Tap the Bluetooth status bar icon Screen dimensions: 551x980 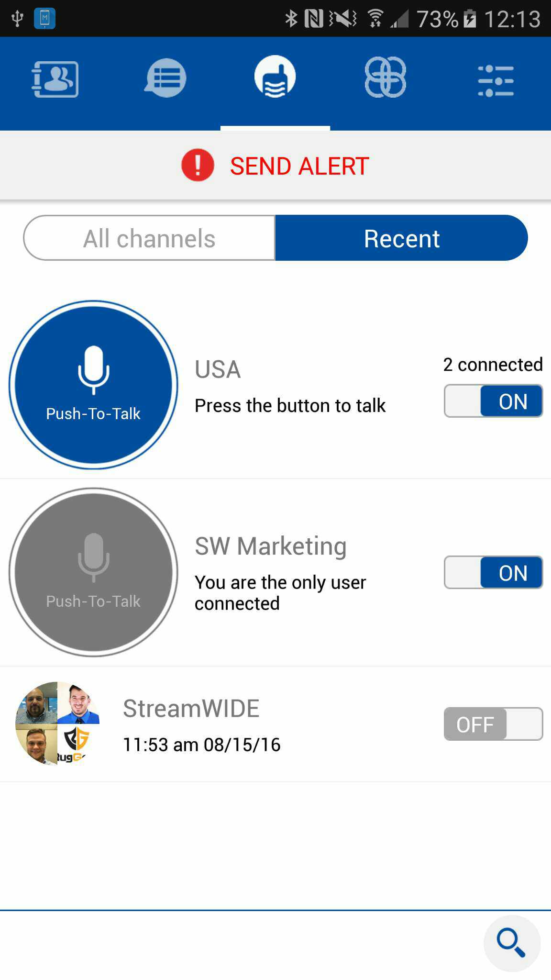click(x=291, y=19)
